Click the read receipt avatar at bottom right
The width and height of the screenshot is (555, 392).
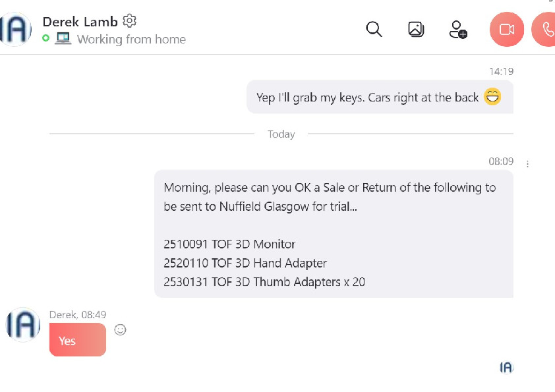pyautogui.click(x=506, y=368)
